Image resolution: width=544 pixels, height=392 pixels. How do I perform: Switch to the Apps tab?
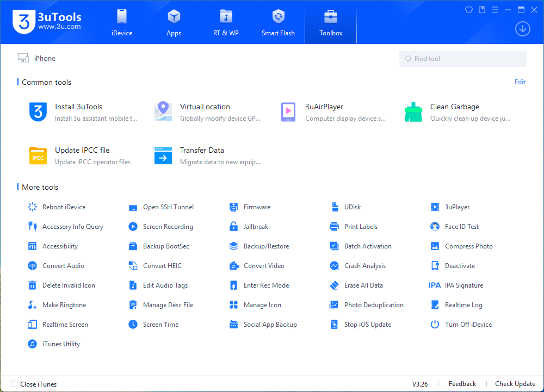click(174, 23)
